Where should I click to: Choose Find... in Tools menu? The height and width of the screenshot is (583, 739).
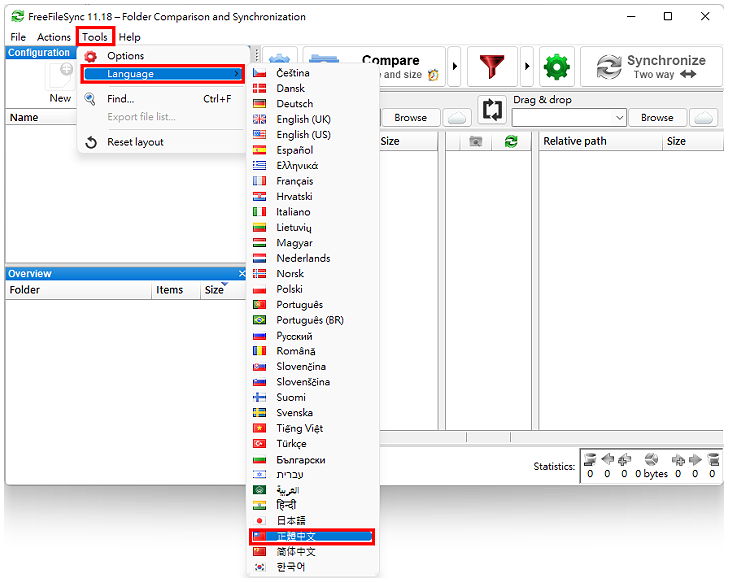click(x=162, y=99)
